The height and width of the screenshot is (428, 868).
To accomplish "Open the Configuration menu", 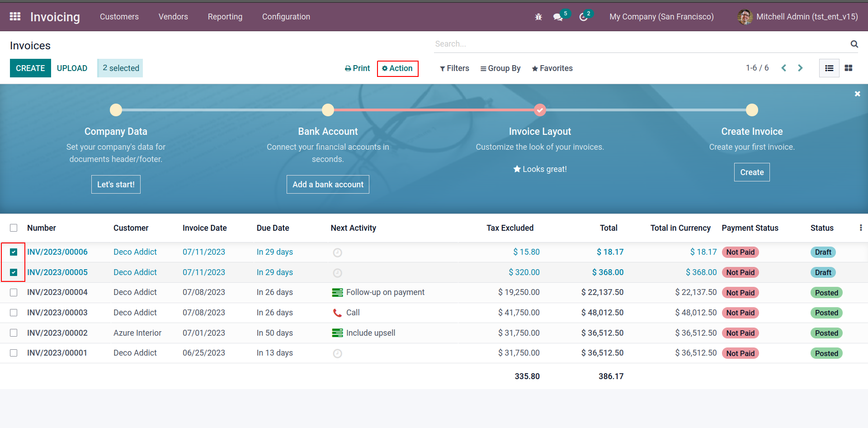I will click(x=286, y=17).
